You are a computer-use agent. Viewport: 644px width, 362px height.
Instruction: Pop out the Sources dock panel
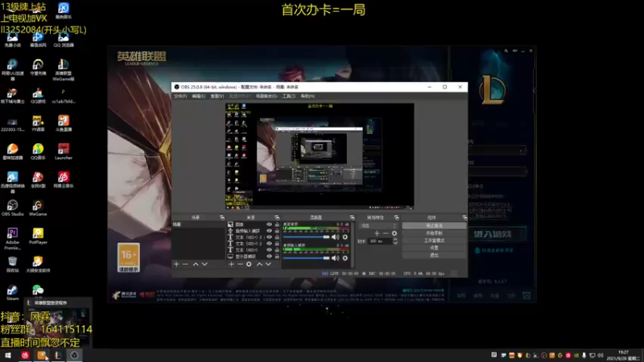coord(277,217)
